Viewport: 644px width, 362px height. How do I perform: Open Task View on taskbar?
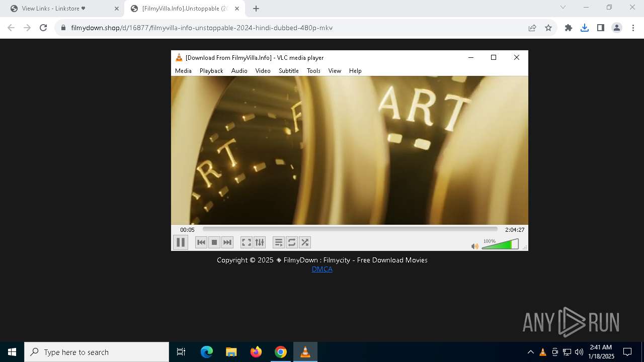click(181, 352)
